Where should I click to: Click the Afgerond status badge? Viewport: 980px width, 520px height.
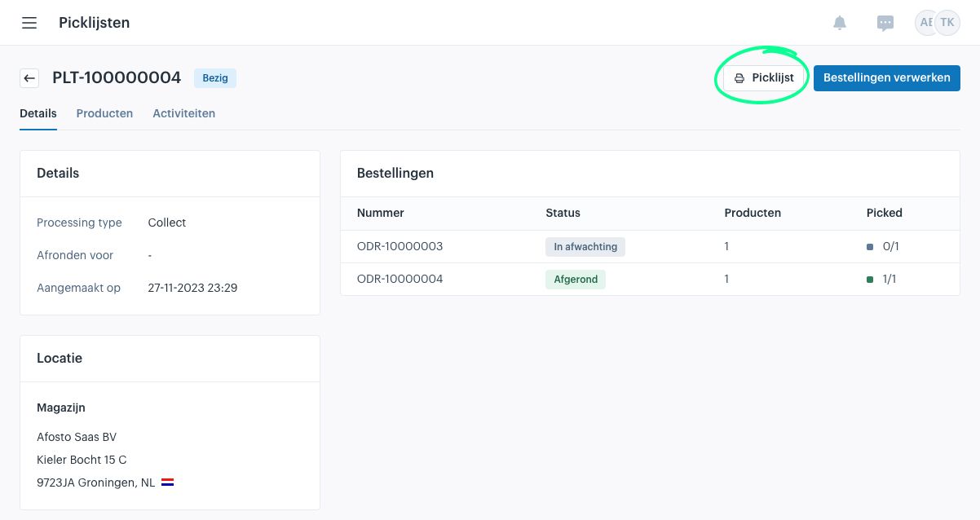click(x=575, y=279)
